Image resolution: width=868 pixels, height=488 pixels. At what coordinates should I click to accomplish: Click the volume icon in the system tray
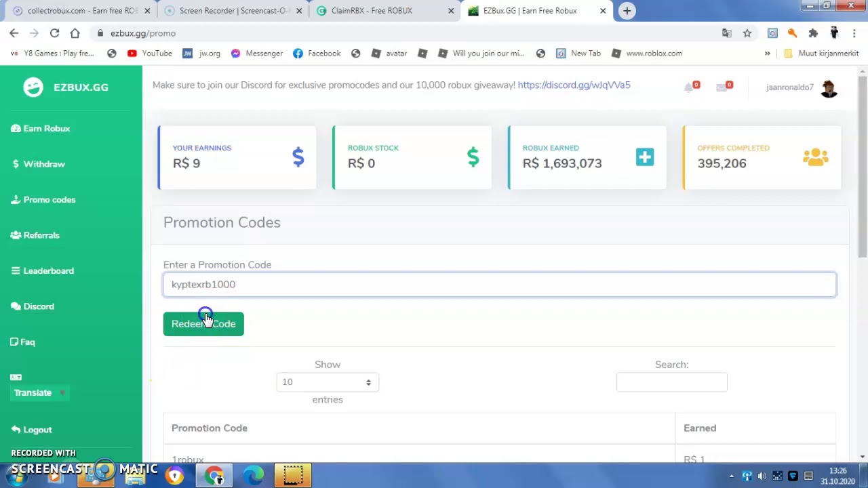point(762,476)
